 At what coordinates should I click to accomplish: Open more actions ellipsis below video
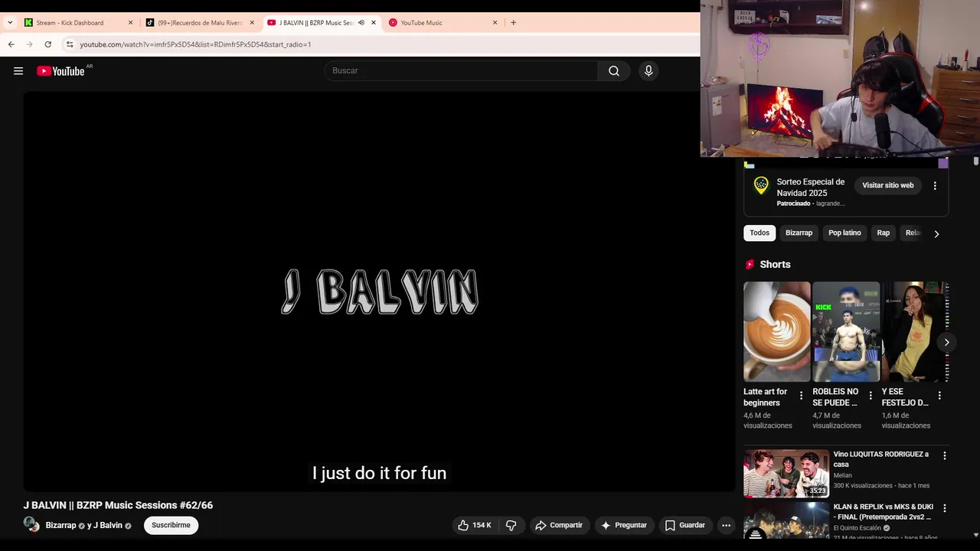726,525
